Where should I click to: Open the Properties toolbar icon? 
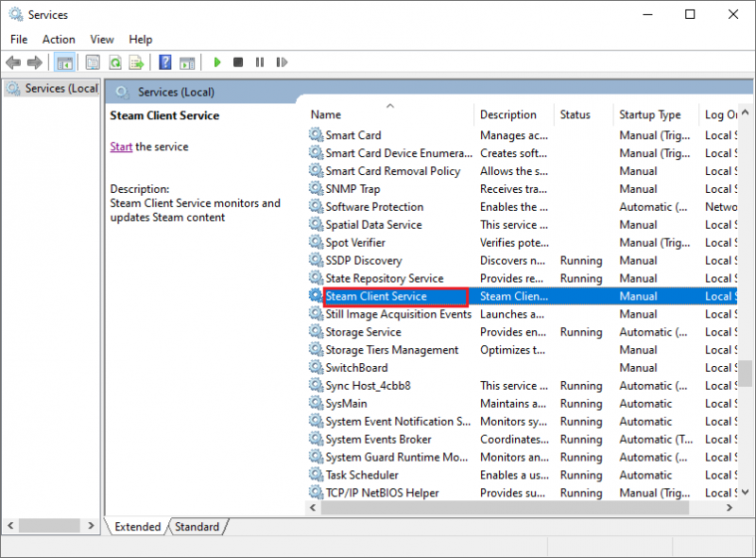coord(93,62)
